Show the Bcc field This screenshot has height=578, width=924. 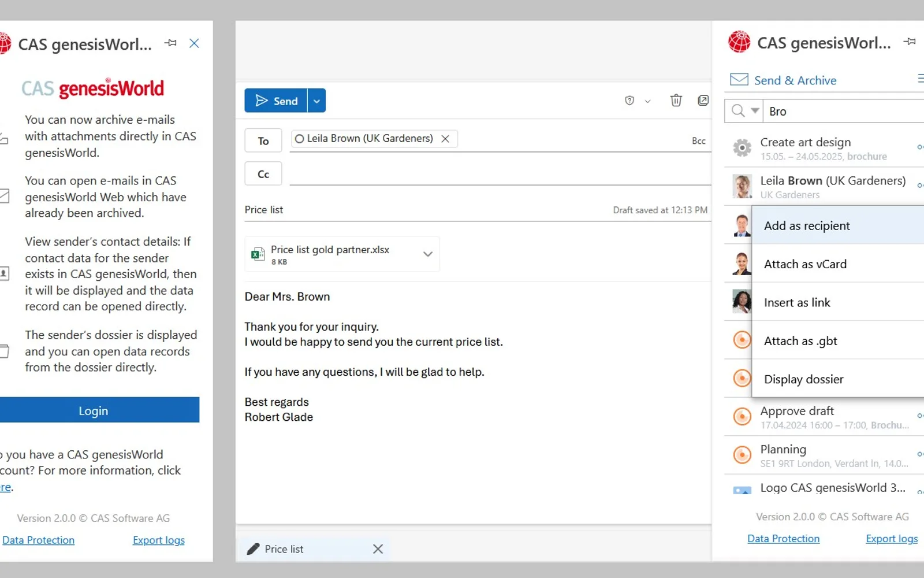[x=698, y=140]
